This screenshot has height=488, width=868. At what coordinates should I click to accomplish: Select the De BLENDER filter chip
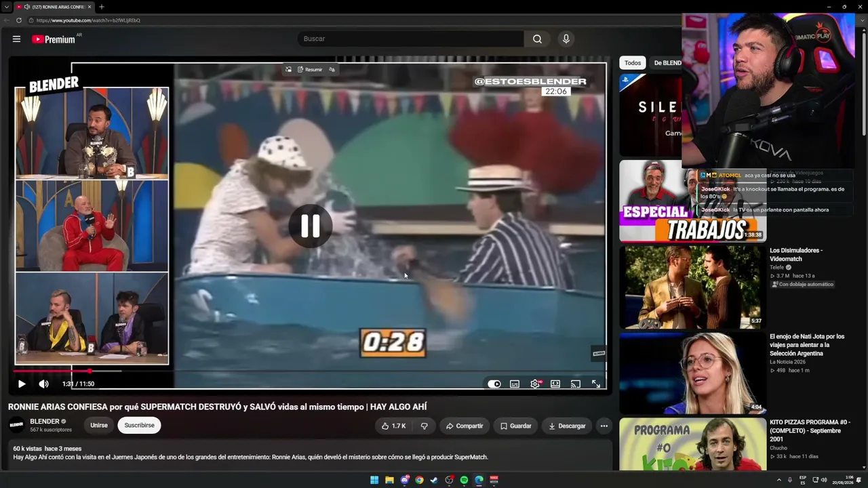pyautogui.click(x=667, y=63)
